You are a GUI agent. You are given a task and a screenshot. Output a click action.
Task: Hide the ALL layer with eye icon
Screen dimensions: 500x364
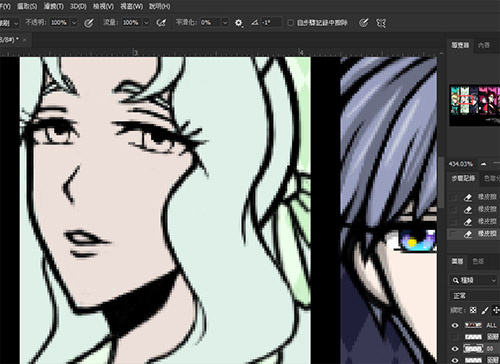point(455,325)
